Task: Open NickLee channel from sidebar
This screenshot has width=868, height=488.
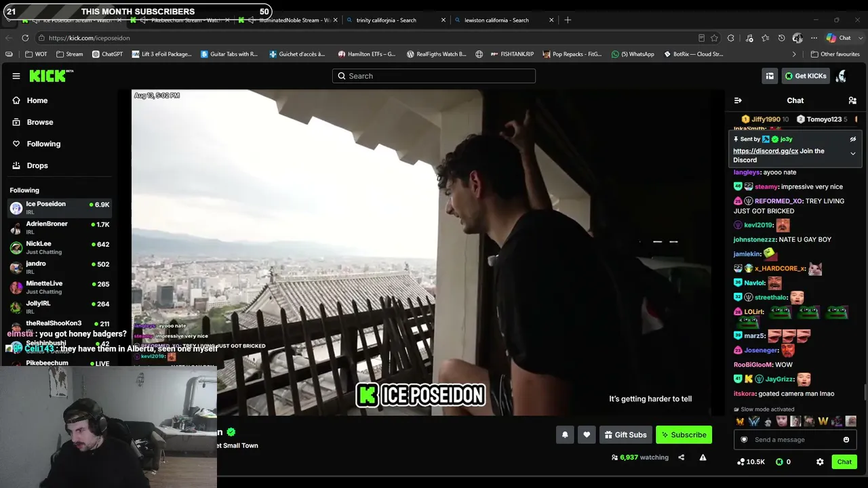Action: [x=60, y=247]
